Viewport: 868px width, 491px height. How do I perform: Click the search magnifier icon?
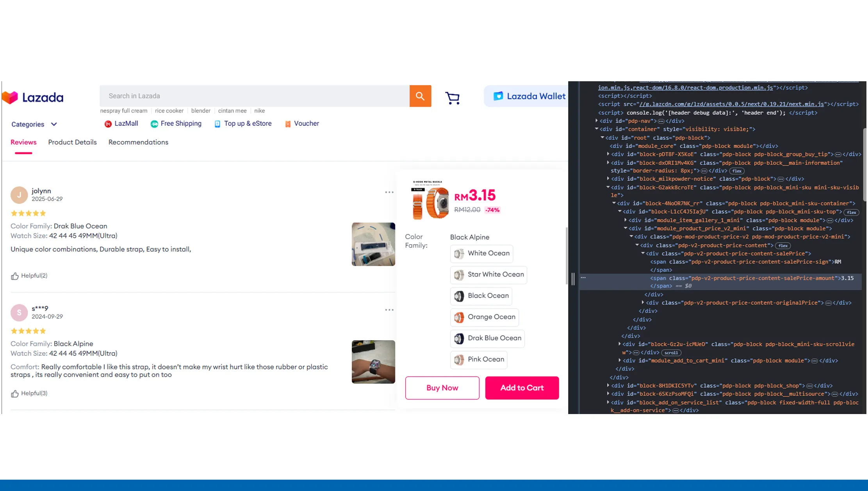(x=420, y=96)
